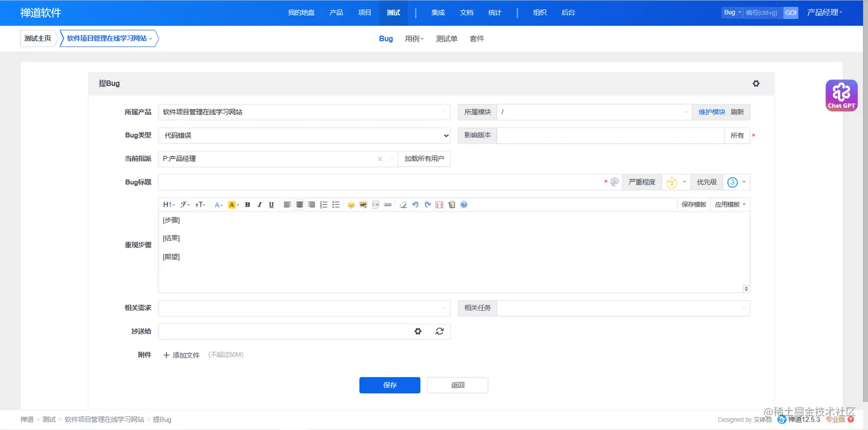Open the Bug标题 color palette picker
868x430 pixels.
coord(614,182)
